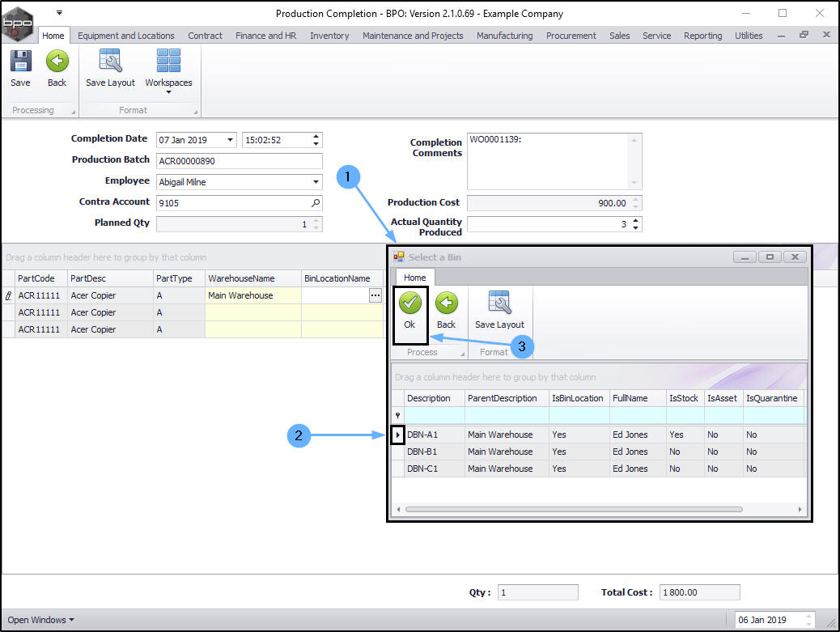840x632 pixels.
Task: Click the Completion Comments text box
Action: pos(554,161)
